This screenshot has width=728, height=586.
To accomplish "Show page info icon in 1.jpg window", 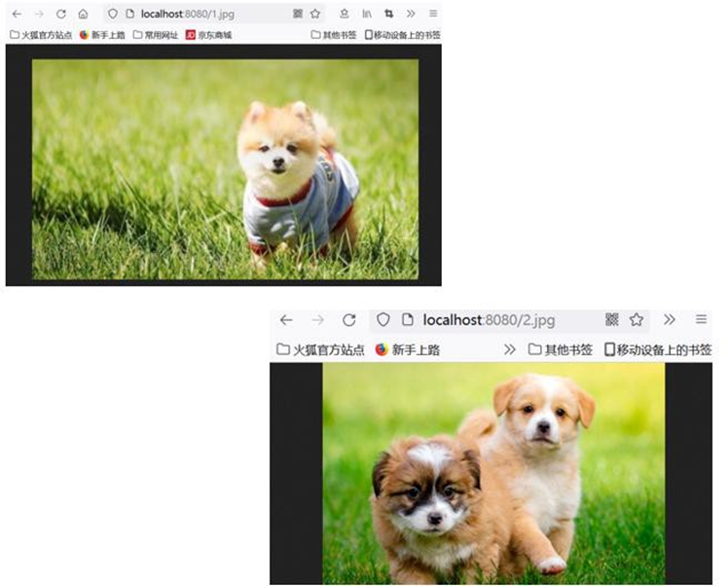I will coord(130,14).
